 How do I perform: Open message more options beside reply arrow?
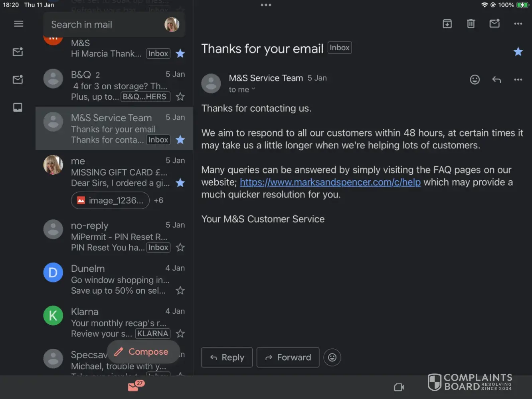518,79
